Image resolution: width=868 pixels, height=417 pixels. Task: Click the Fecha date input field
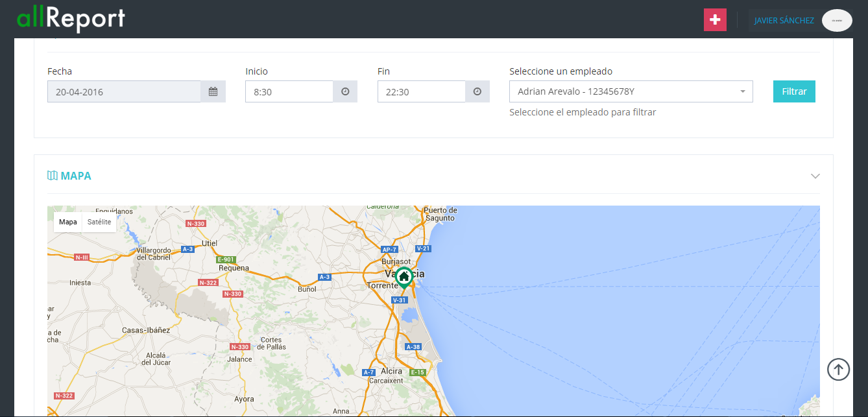124,91
